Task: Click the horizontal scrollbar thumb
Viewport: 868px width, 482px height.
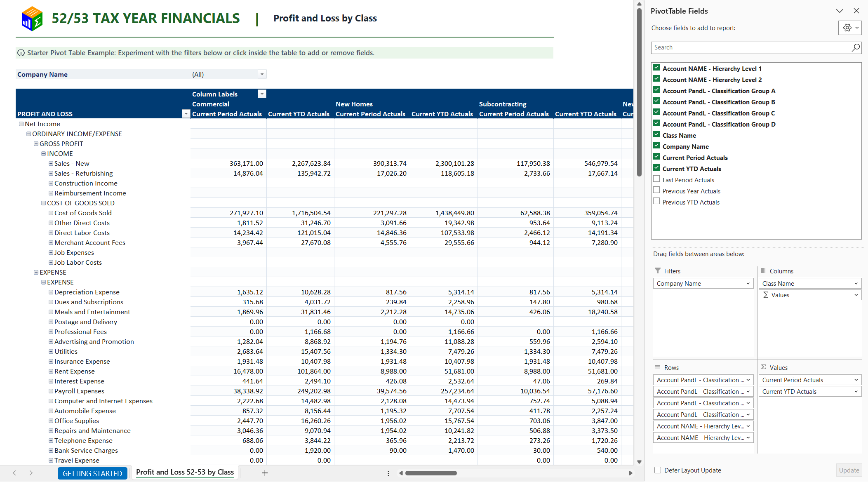Action: click(431, 473)
